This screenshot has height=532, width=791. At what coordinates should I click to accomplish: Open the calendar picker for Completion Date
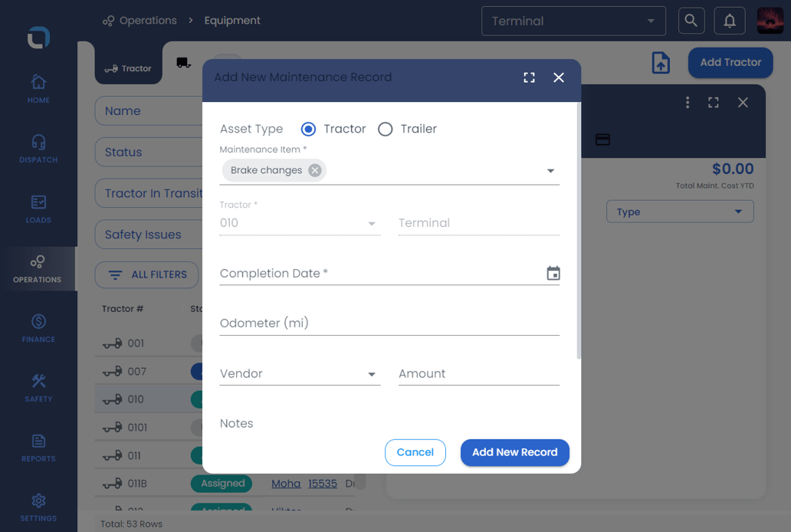(553, 274)
